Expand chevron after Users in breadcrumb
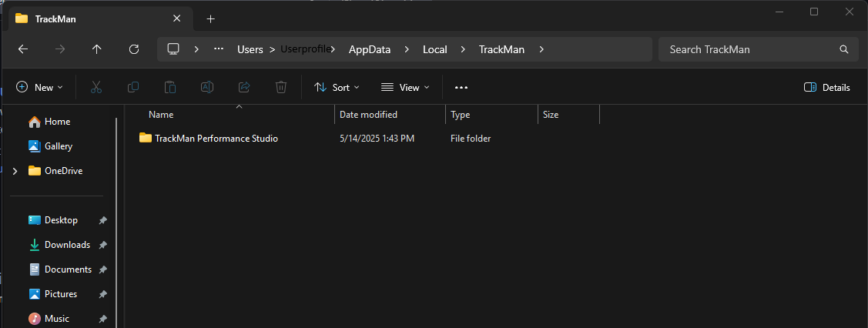Image resolution: width=868 pixels, height=328 pixels. (x=273, y=49)
